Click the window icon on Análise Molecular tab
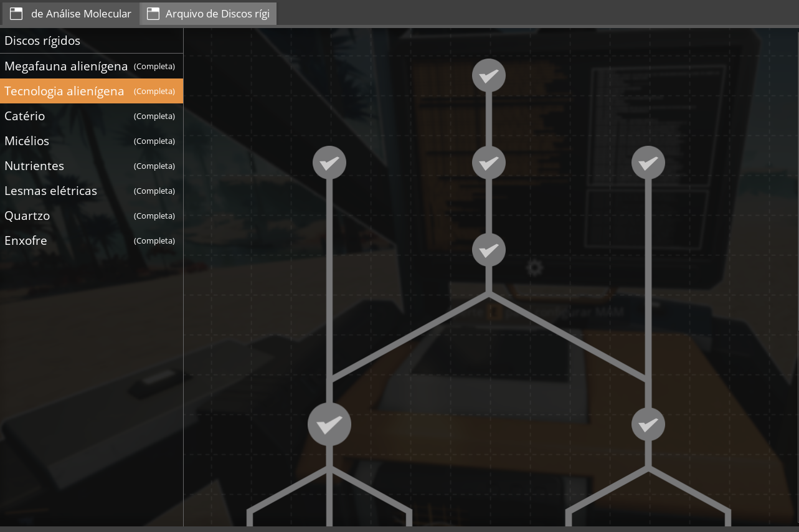799x532 pixels. [16, 14]
